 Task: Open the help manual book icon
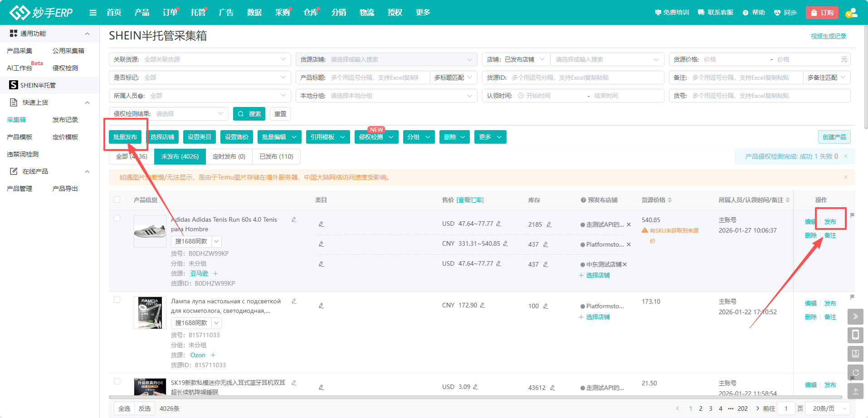point(855,354)
